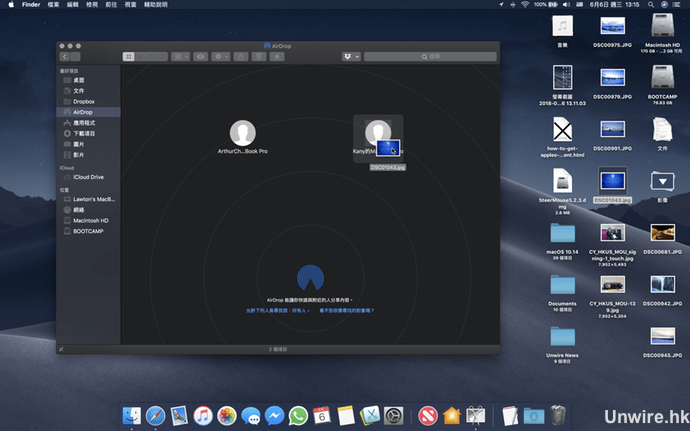This screenshot has height=431, width=690.
Task: Open the gear action menu dropdown
Action: point(220,56)
